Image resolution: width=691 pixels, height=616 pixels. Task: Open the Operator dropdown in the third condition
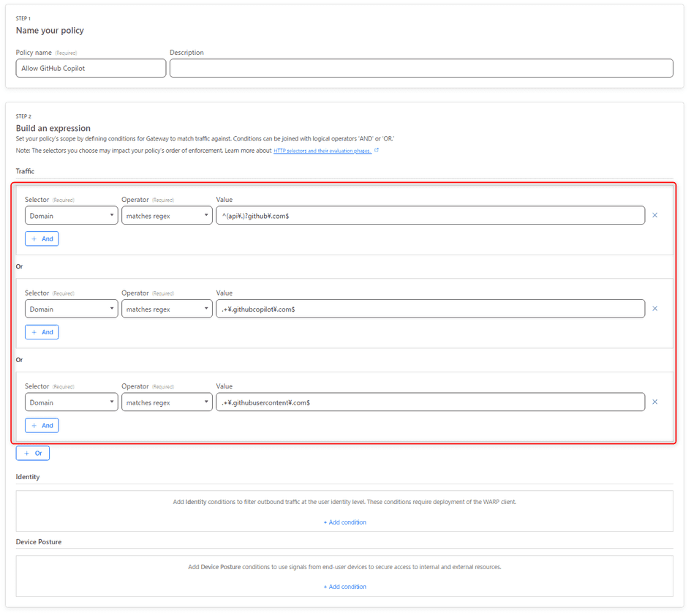pos(167,402)
